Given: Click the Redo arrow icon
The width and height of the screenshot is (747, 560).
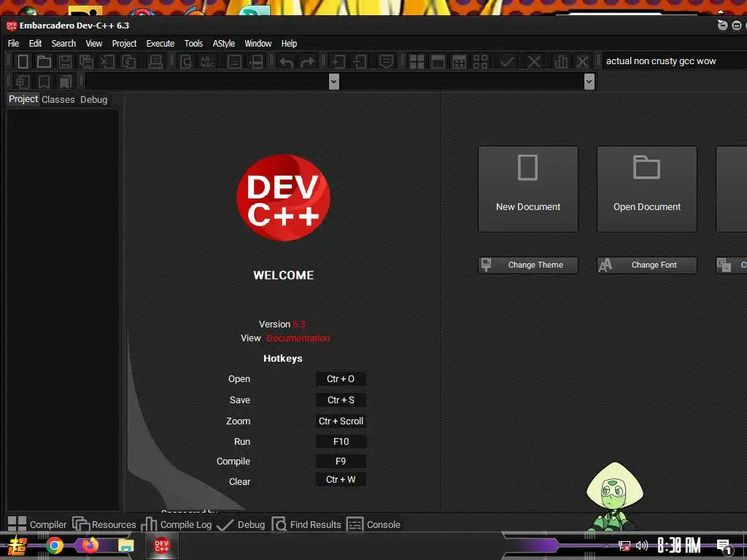Looking at the screenshot, I should click(307, 62).
